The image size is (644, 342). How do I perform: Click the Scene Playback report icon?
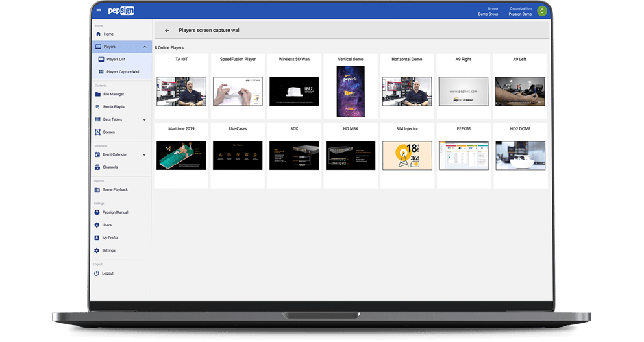click(x=97, y=189)
